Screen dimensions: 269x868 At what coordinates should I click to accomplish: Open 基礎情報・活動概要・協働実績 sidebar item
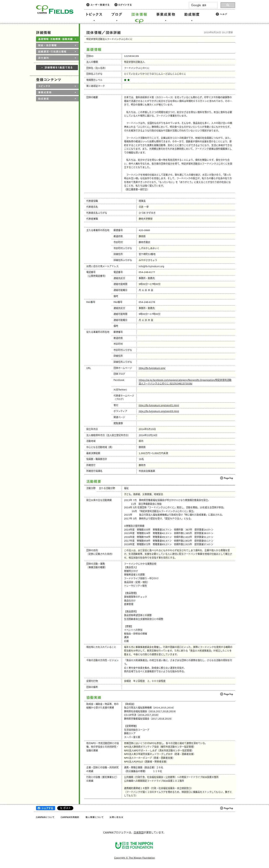[57, 39]
